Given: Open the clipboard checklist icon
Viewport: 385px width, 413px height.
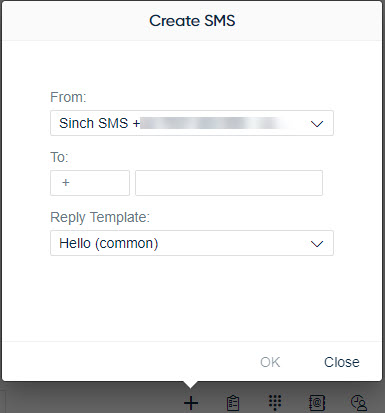Looking at the screenshot, I should (233, 403).
